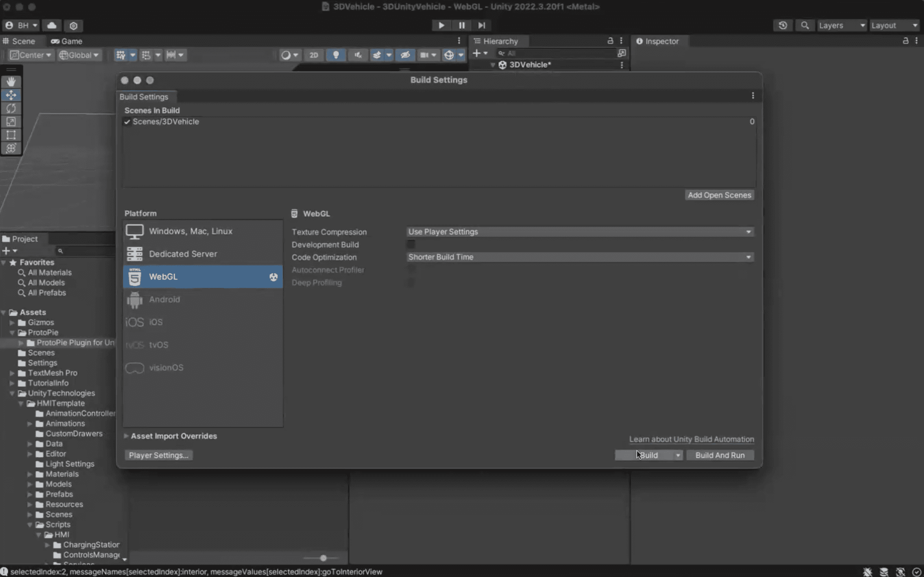Enable the Development Build checkbox
This screenshot has width=924, height=577.
coord(410,244)
